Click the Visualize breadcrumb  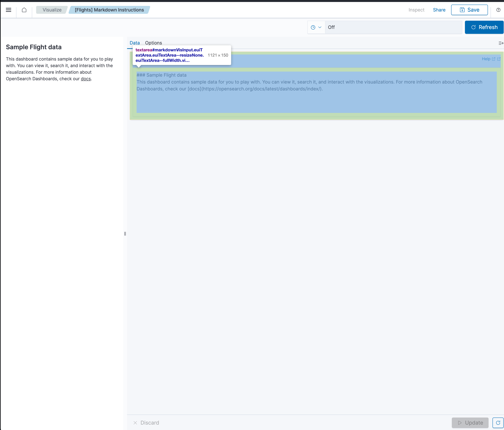click(x=52, y=10)
